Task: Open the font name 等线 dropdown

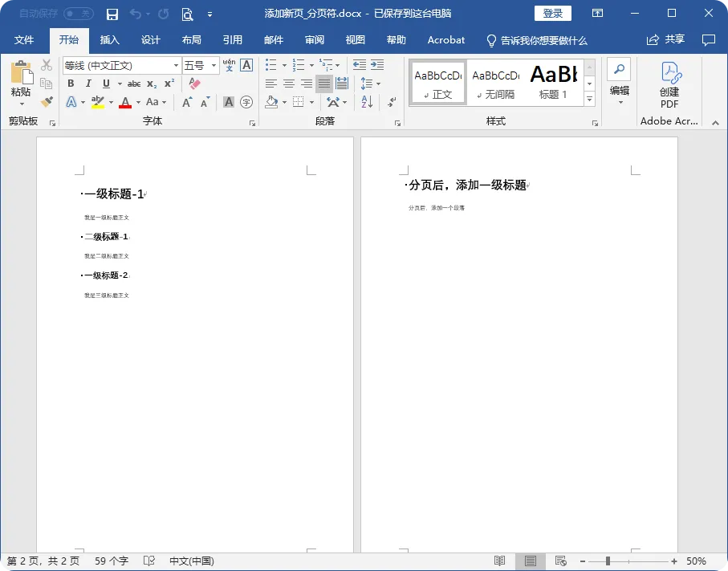Action: coord(176,66)
